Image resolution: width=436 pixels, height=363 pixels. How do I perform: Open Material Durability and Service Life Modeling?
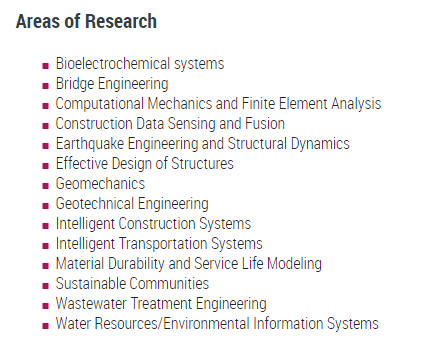[189, 264]
